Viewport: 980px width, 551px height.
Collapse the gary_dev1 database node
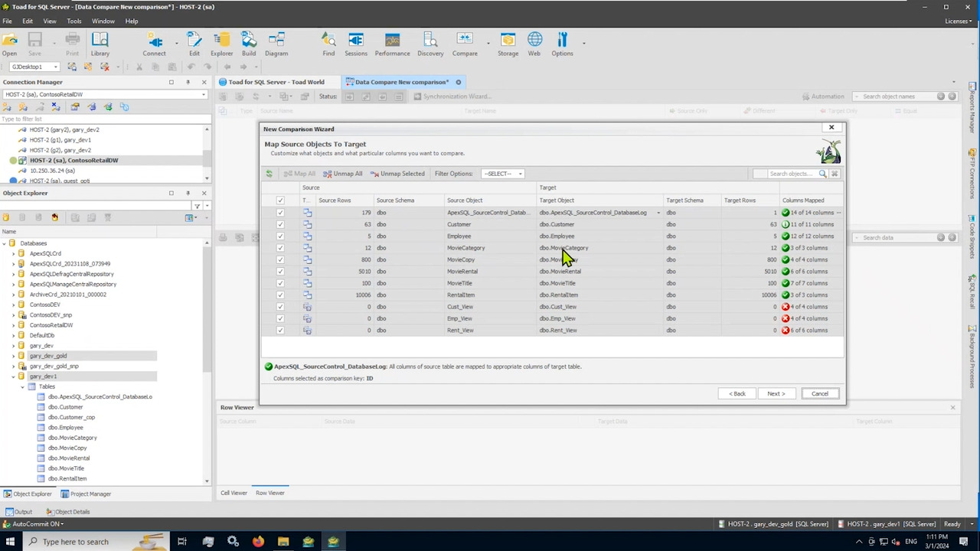tap(13, 377)
